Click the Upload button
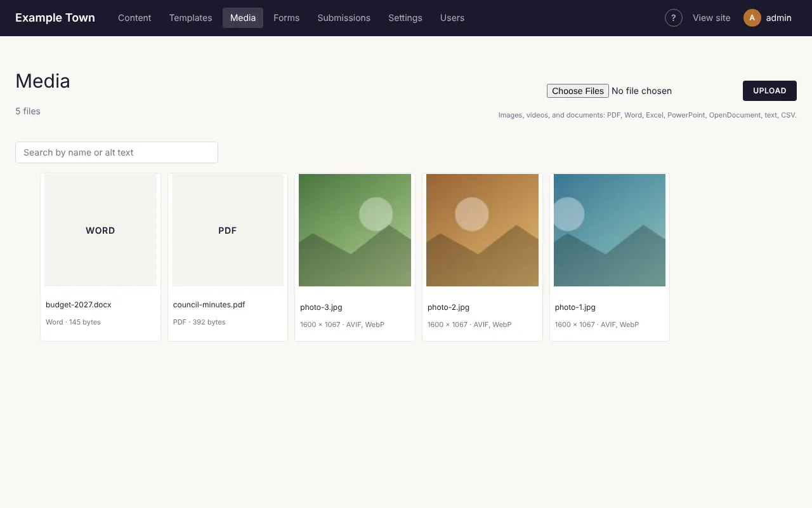The image size is (812, 508). tap(769, 91)
